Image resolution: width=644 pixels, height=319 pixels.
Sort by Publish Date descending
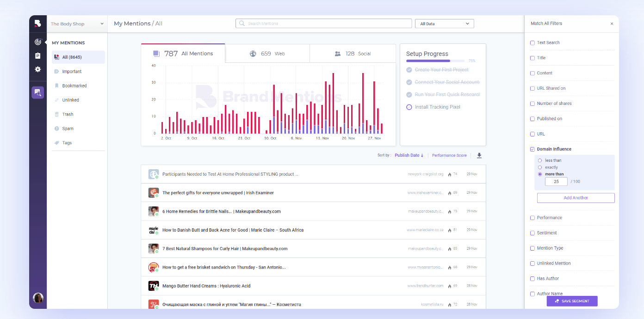click(409, 155)
